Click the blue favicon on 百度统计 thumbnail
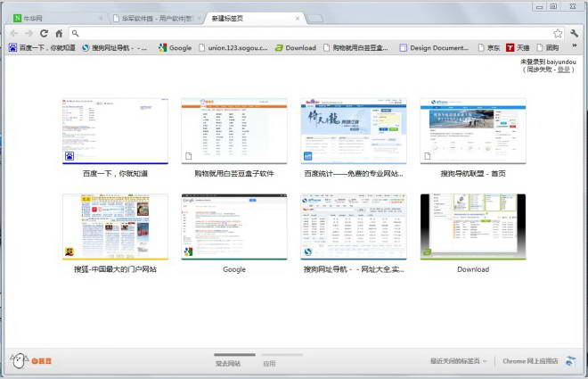The height and width of the screenshot is (379, 588). point(307,156)
